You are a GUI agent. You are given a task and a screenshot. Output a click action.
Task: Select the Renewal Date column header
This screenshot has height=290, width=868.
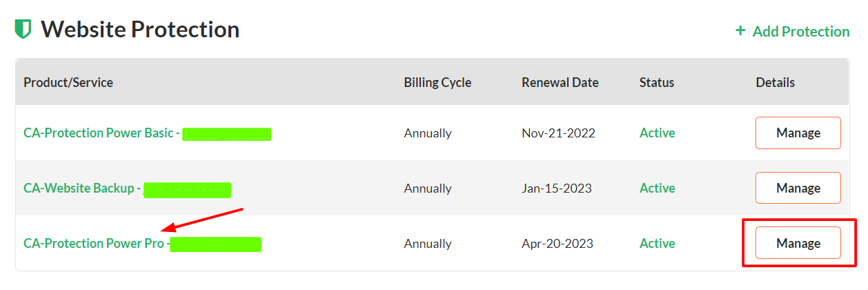tap(560, 82)
